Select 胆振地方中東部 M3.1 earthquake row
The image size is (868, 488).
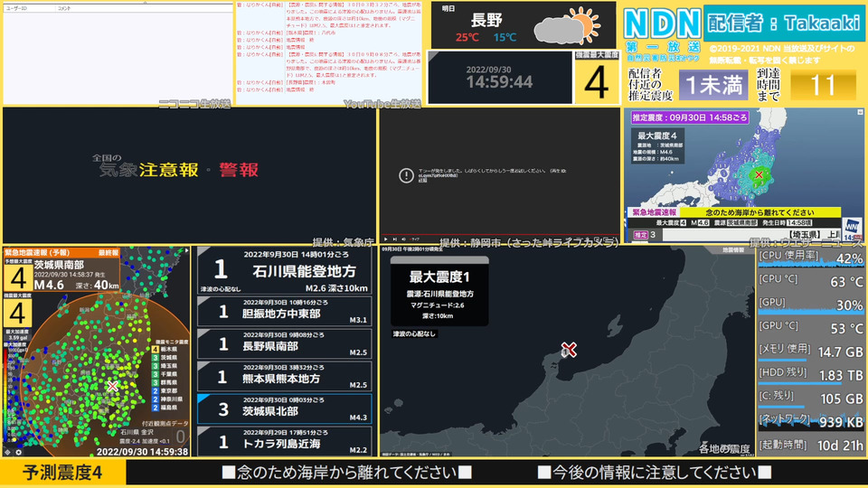click(x=285, y=312)
